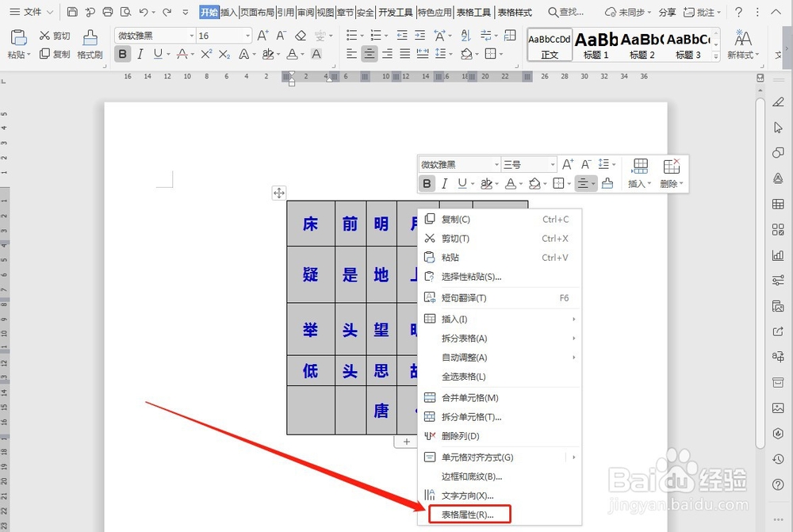Toggle subscript X₂ in ribbon
793x532 pixels.
click(x=224, y=54)
